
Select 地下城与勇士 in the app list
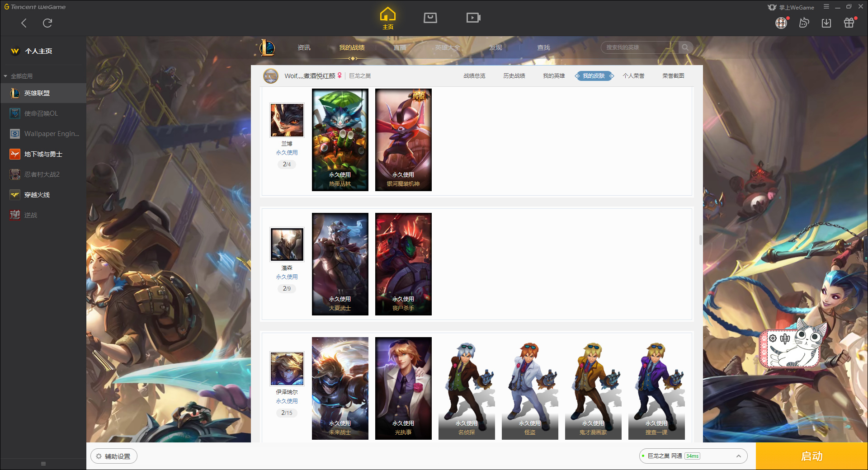(43, 154)
